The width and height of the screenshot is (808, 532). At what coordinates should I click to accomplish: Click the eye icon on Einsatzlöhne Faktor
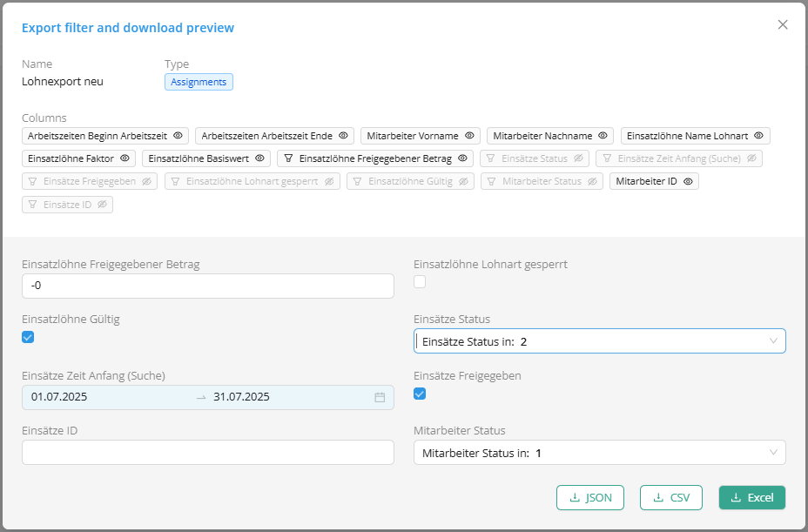point(125,158)
